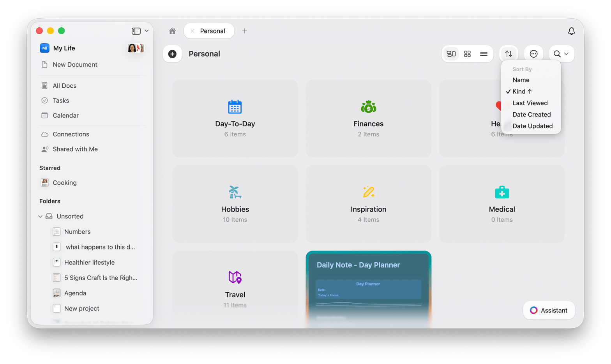Screen dimensions: 611x364
Task: Add a new tab with plus
Action: 245,31
